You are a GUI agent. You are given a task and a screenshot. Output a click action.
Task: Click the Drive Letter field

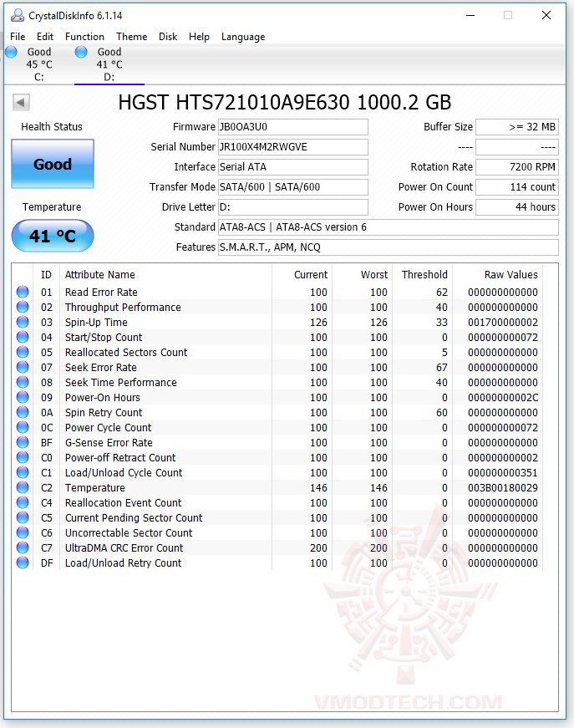(293, 206)
